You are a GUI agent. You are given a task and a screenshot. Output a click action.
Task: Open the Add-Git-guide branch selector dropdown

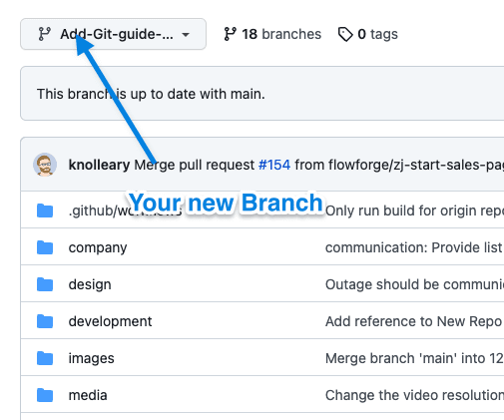(113, 34)
